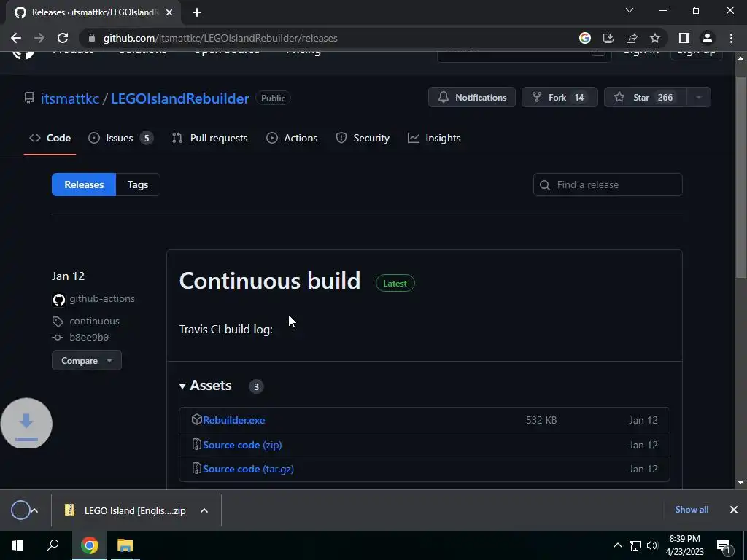
Task: Open the volume control tray icon
Action: 652,545
